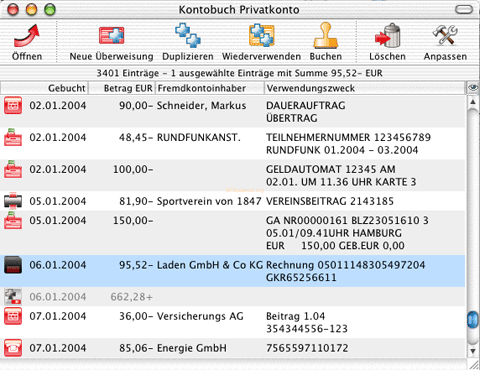Image resolution: width=480 pixels, height=370 pixels.
Task: Click amount 36,00- of Versicherungs AG
Action: 136,316
